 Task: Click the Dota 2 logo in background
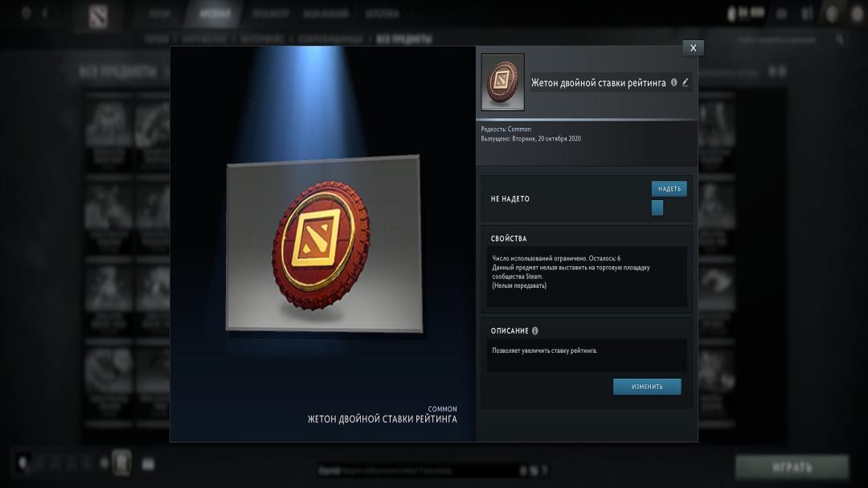[x=98, y=17]
